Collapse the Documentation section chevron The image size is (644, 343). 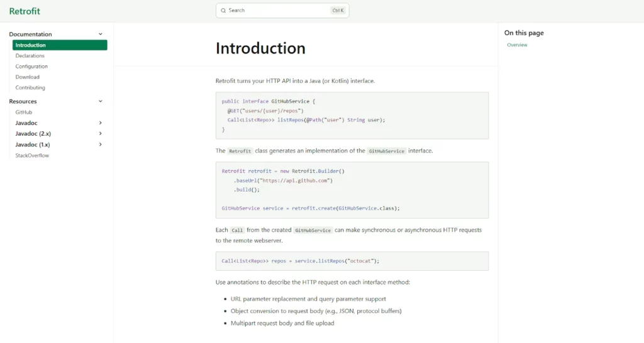click(101, 34)
